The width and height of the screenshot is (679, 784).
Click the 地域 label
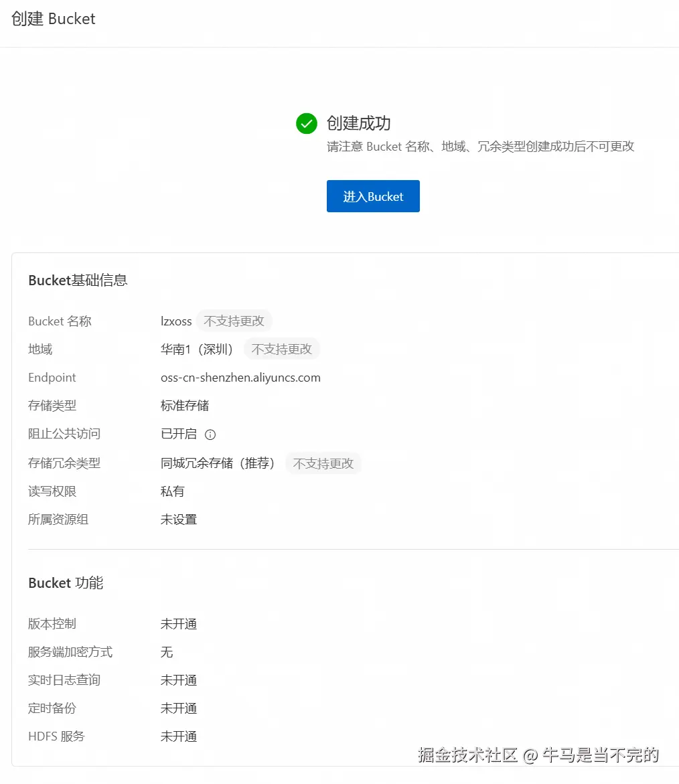click(x=40, y=349)
